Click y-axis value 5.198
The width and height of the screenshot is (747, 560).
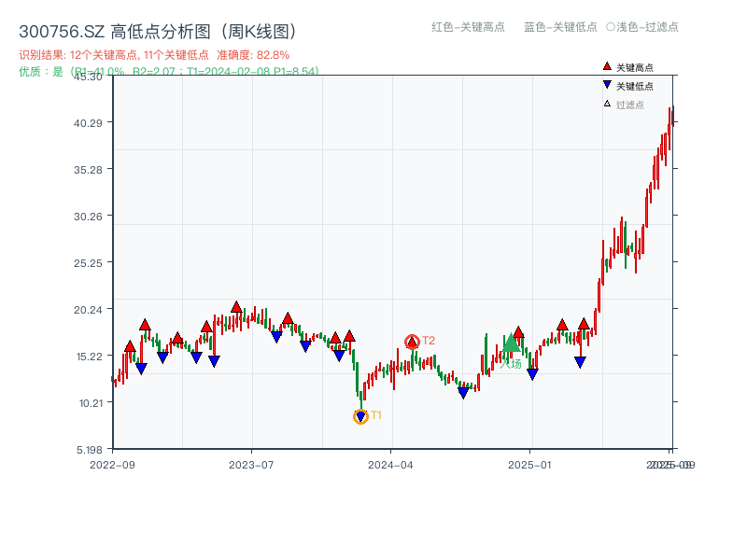pos(90,450)
